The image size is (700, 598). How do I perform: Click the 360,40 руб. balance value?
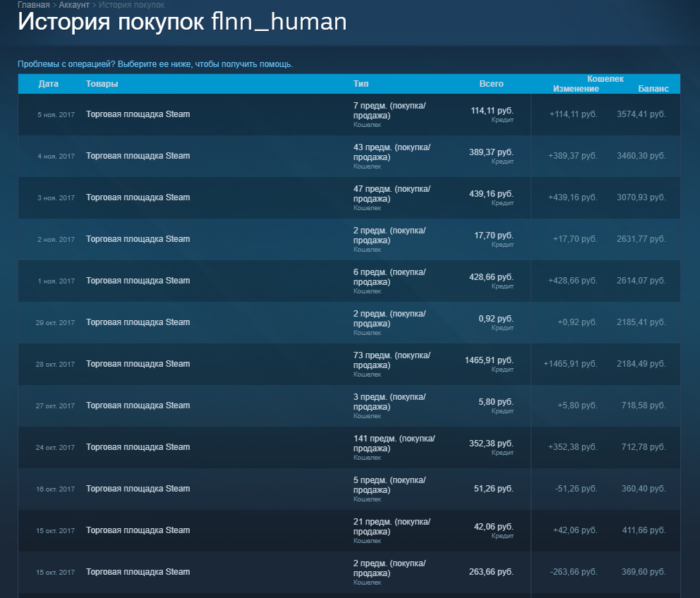pos(644,489)
